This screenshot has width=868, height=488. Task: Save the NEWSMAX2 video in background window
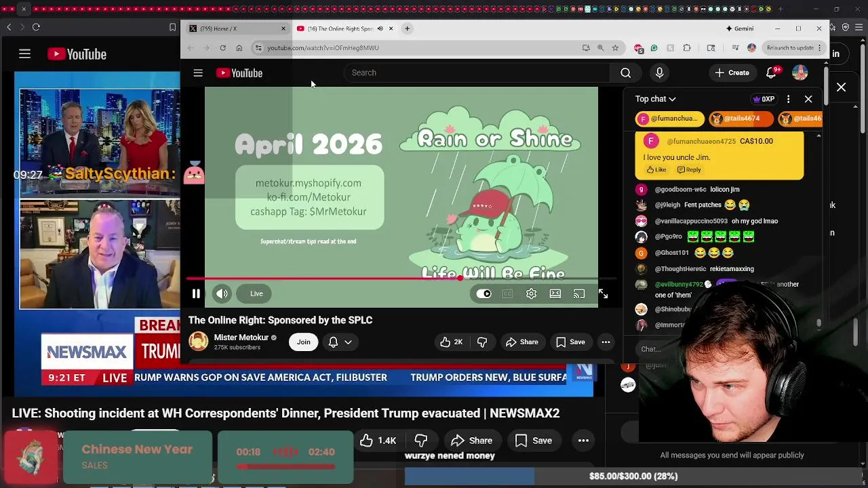(533, 441)
